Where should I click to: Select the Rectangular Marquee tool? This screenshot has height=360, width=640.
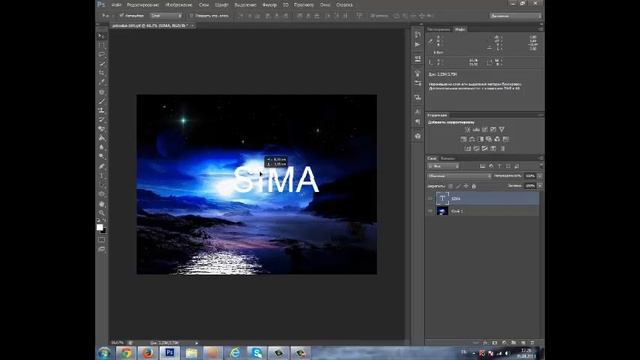[x=102, y=45]
